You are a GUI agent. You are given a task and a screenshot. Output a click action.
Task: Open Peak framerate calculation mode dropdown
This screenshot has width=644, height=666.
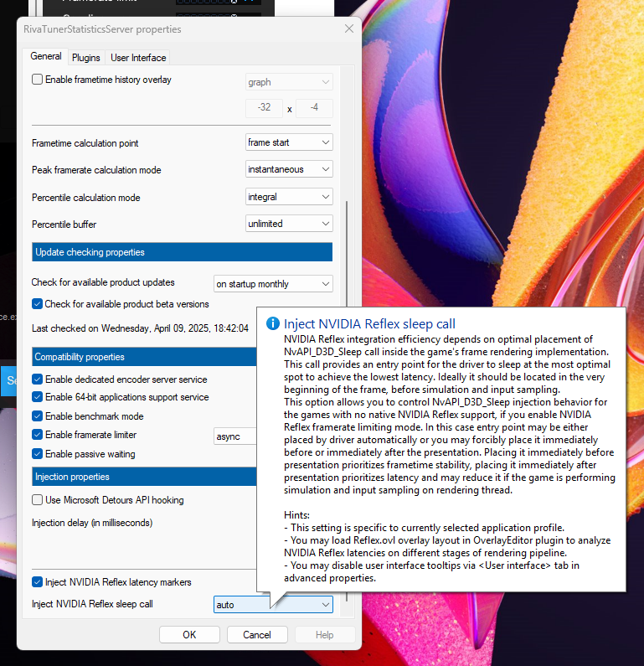tap(289, 169)
